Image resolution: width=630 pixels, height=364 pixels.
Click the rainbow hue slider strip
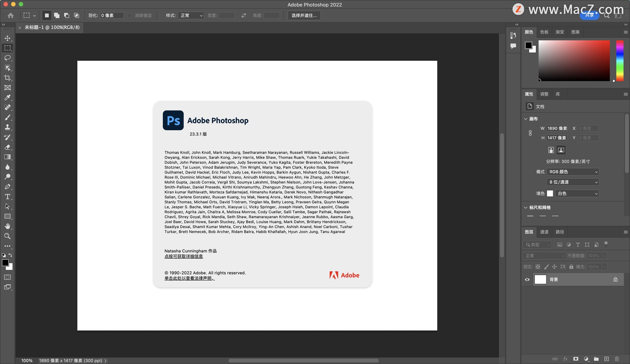click(619, 61)
